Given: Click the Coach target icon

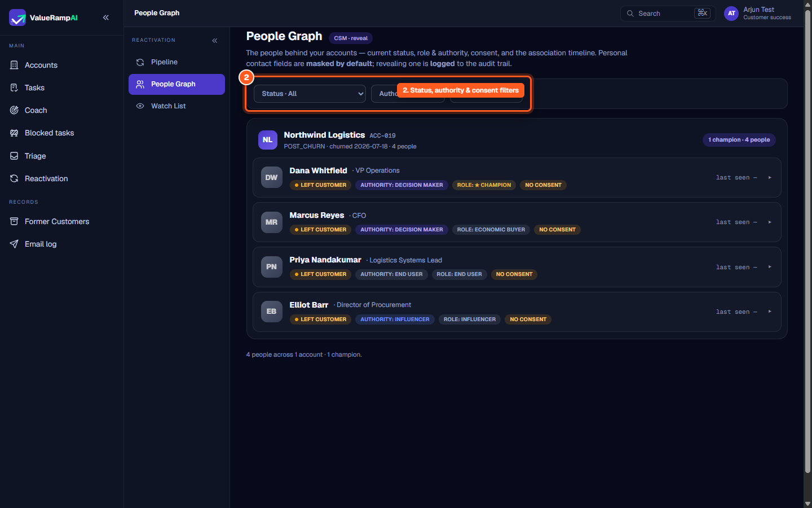Looking at the screenshot, I should coord(14,110).
